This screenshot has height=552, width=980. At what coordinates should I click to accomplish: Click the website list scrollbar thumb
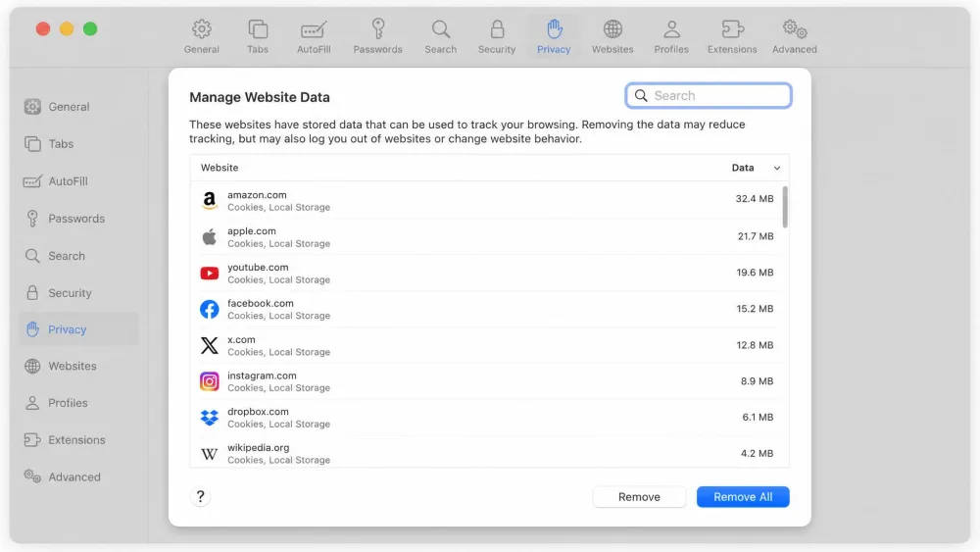[785, 206]
